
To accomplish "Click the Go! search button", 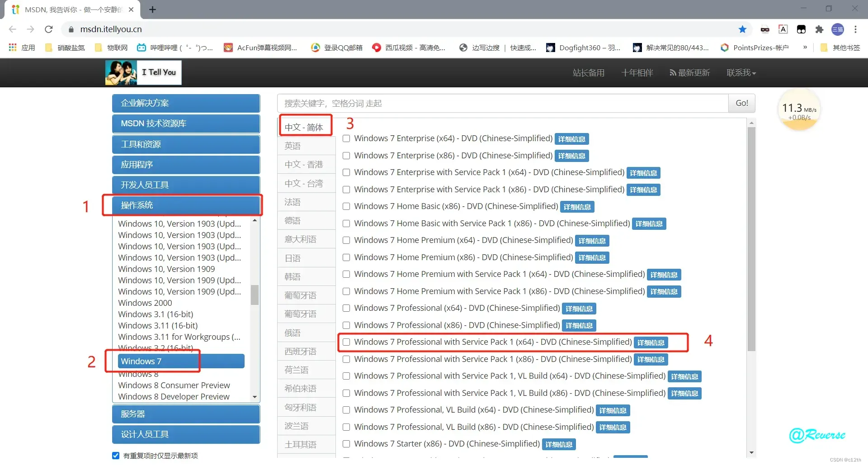I will (x=742, y=103).
